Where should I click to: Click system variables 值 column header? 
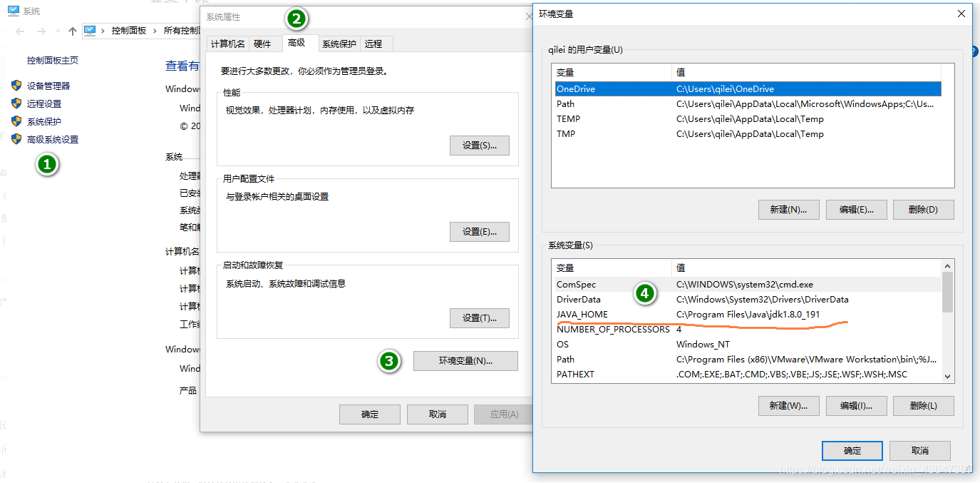[806, 268]
